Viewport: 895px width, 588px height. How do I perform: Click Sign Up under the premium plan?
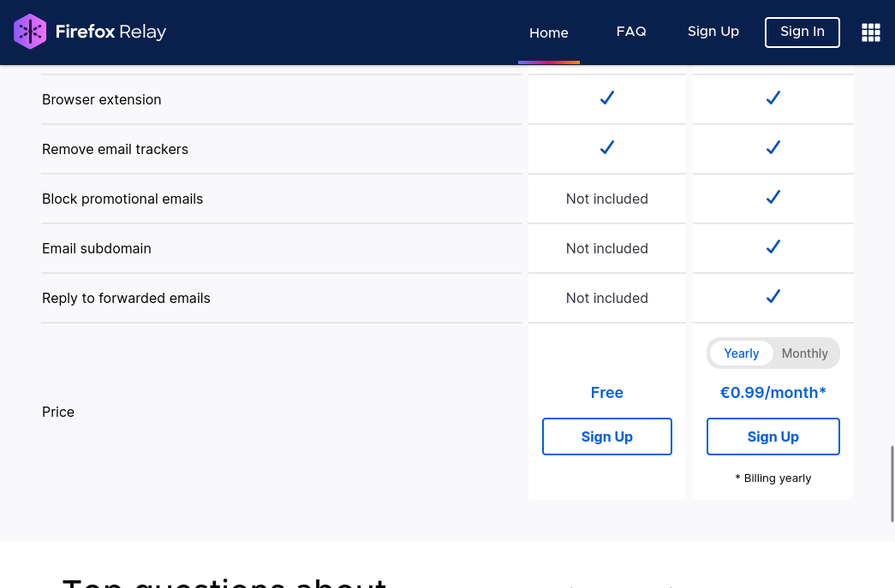[773, 437]
